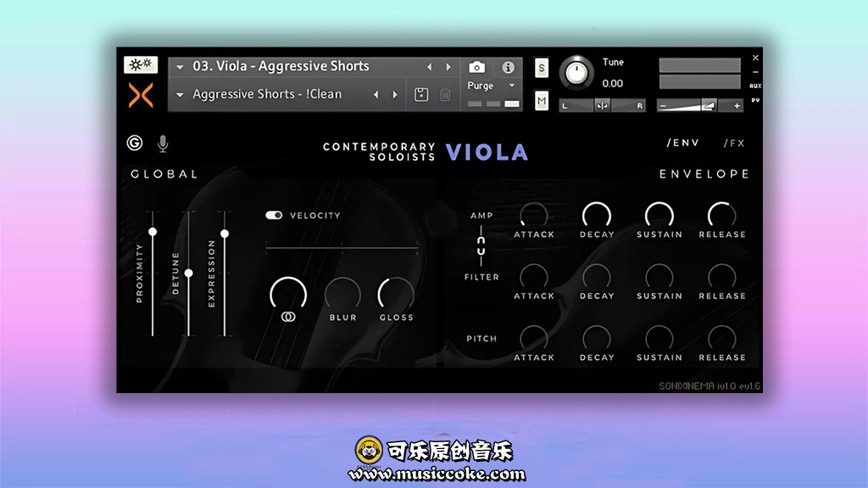The image size is (868, 488).
Task: Select next snapshot for Aggressive Shorts
Action: (395, 95)
